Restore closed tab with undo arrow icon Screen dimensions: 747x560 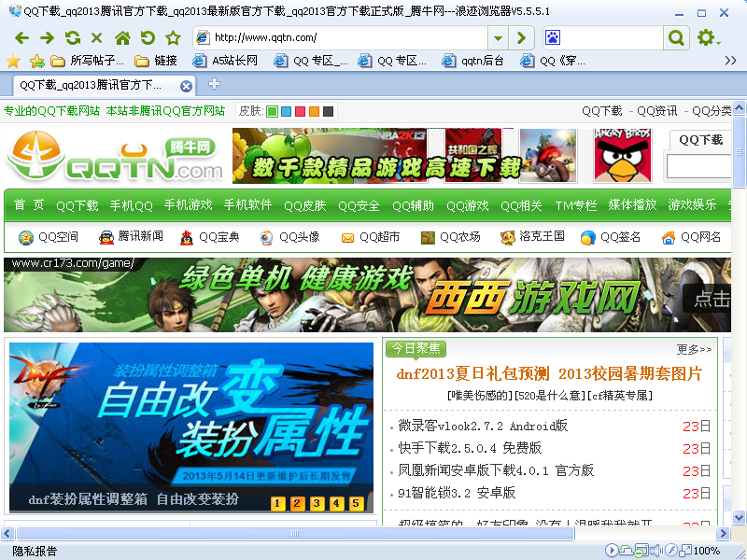[x=148, y=37]
